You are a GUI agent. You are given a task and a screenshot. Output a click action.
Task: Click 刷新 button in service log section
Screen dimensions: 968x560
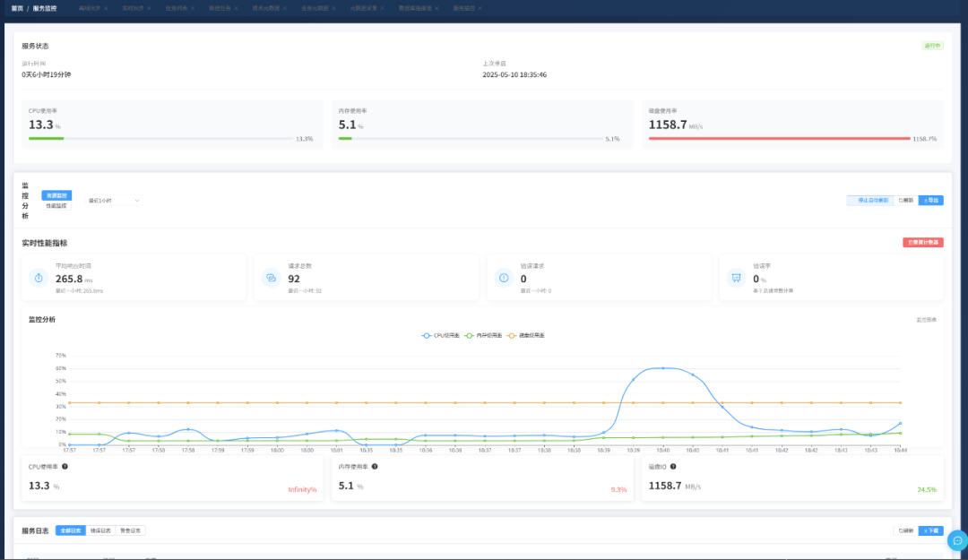[x=905, y=531]
